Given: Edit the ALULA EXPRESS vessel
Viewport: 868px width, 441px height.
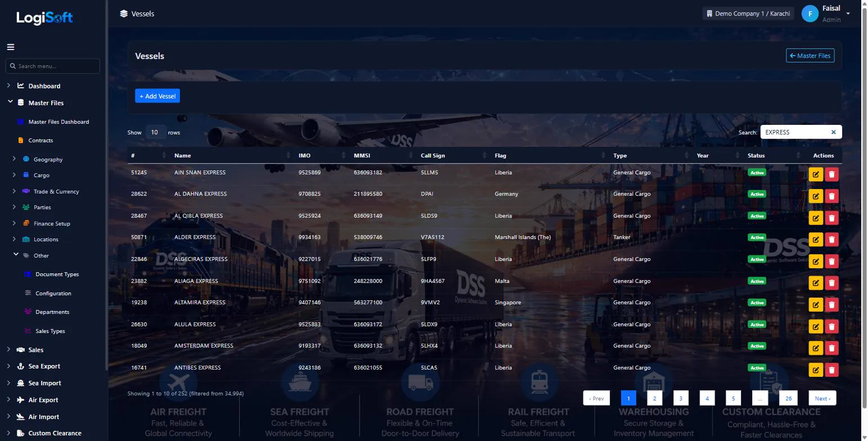Looking at the screenshot, I should point(815,326).
